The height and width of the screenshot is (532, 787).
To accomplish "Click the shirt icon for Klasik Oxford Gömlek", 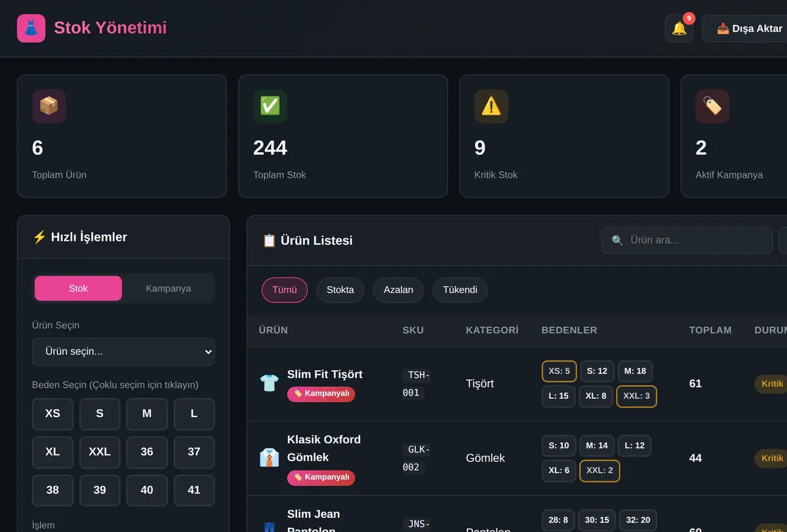I will [270, 458].
